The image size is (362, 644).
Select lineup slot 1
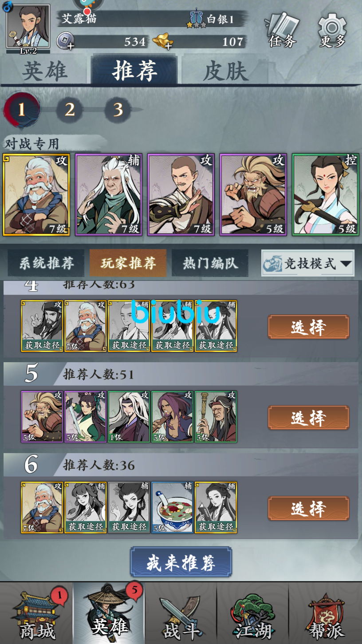(21, 109)
